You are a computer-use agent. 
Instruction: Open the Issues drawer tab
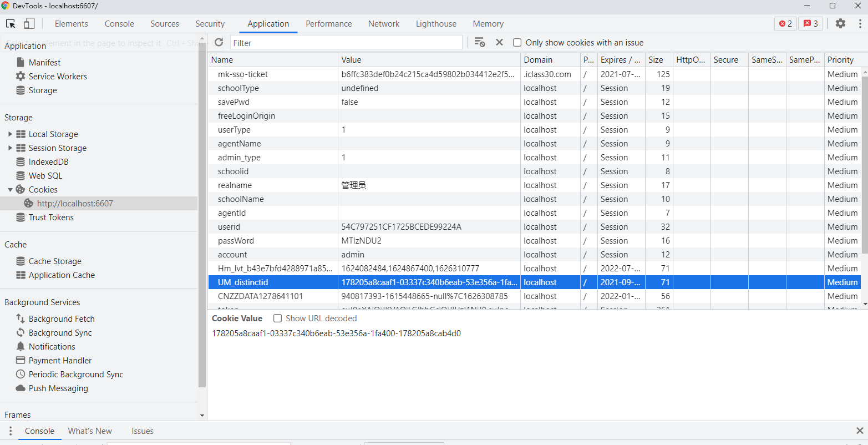143,431
